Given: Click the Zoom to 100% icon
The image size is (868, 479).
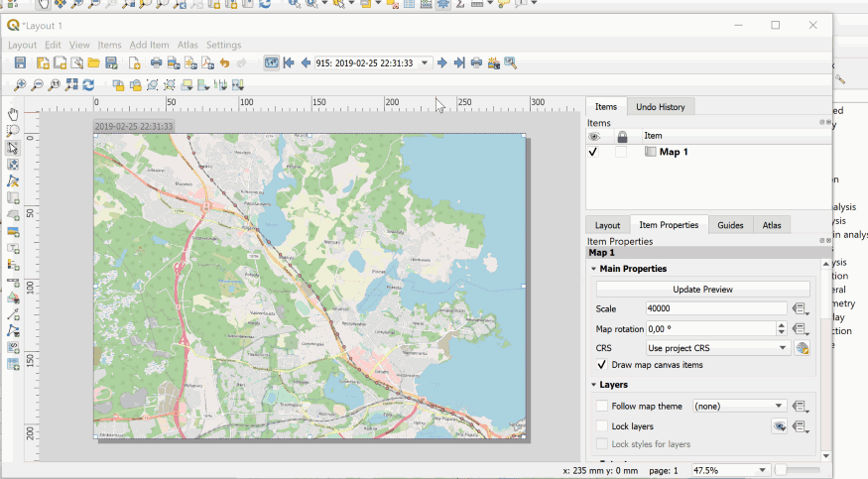Looking at the screenshot, I should coord(54,85).
